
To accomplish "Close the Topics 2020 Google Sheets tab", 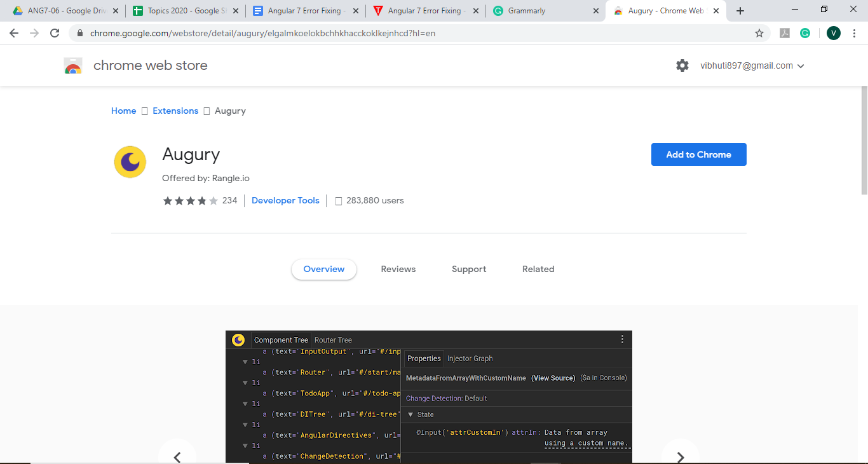I will 235,11.
